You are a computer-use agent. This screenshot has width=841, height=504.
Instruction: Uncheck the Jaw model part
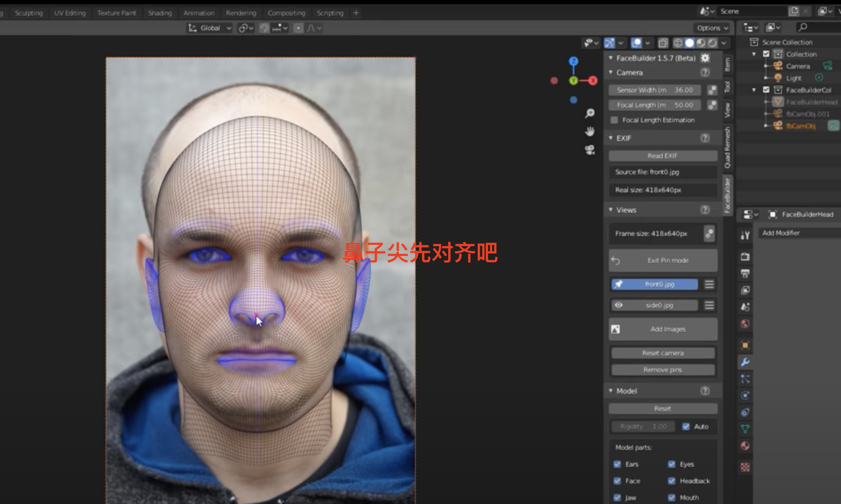(617, 498)
